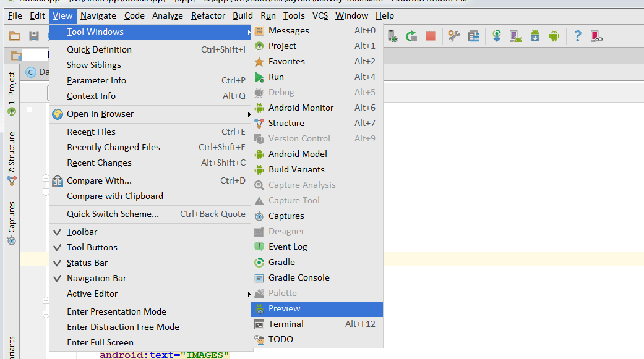Open Messages tool window
644x359 pixels.
click(x=317, y=30)
